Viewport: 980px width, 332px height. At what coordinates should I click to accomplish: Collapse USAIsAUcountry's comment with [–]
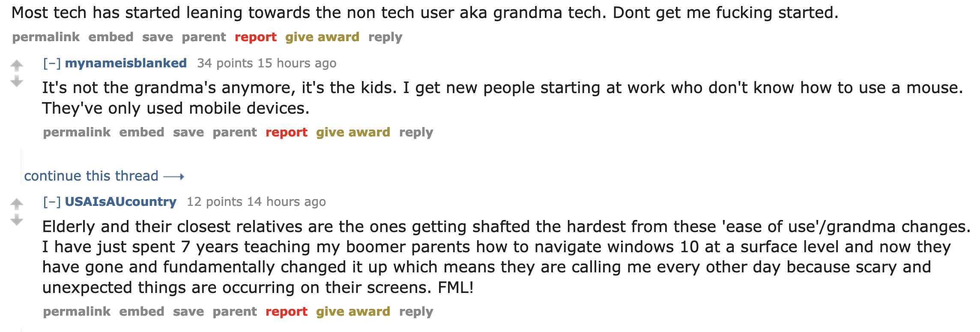tap(52, 202)
